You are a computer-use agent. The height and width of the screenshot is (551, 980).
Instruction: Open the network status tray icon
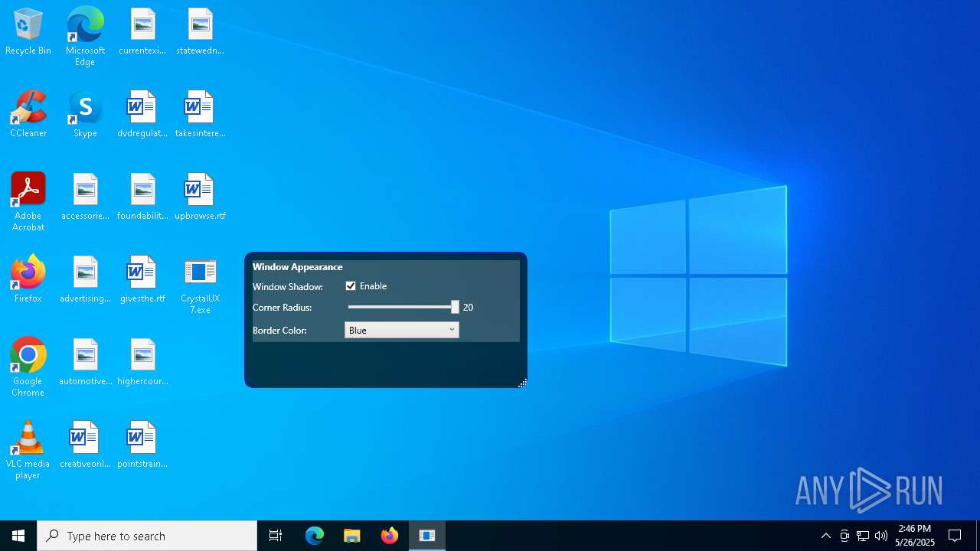click(x=863, y=536)
